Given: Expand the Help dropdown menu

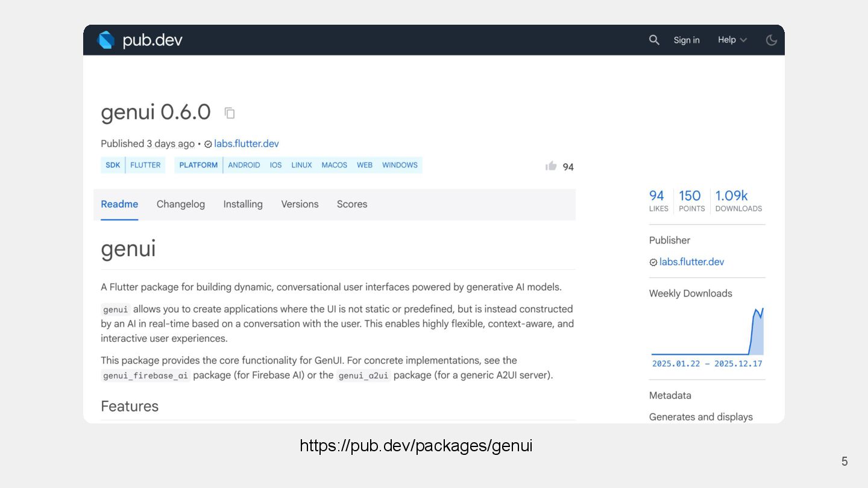Looking at the screenshot, I should click(x=732, y=40).
